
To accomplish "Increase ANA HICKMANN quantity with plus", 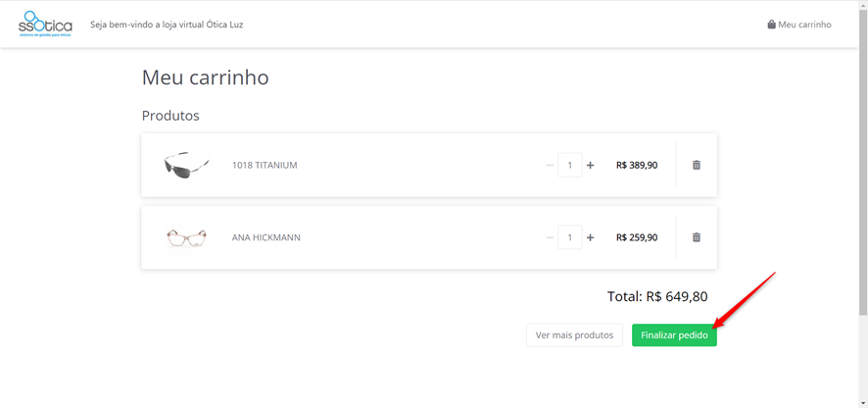I will tap(590, 237).
